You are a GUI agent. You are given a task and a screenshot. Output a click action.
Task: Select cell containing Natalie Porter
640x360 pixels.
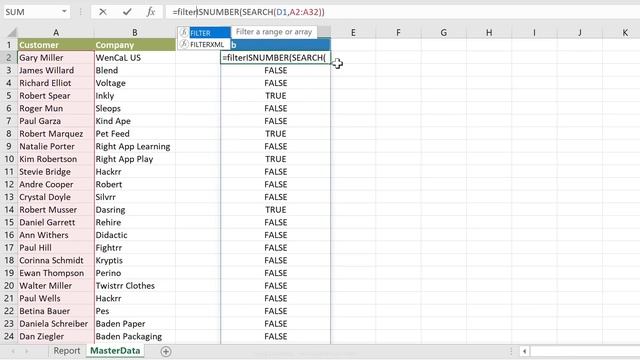56,146
